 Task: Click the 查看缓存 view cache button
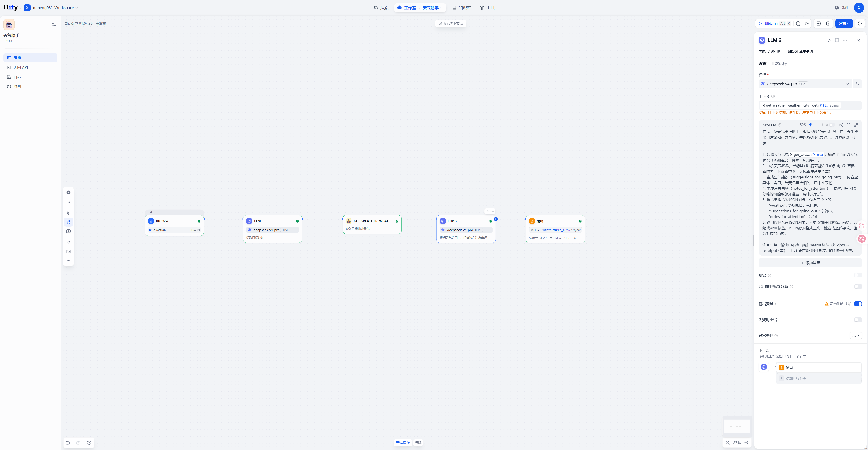pos(403,443)
